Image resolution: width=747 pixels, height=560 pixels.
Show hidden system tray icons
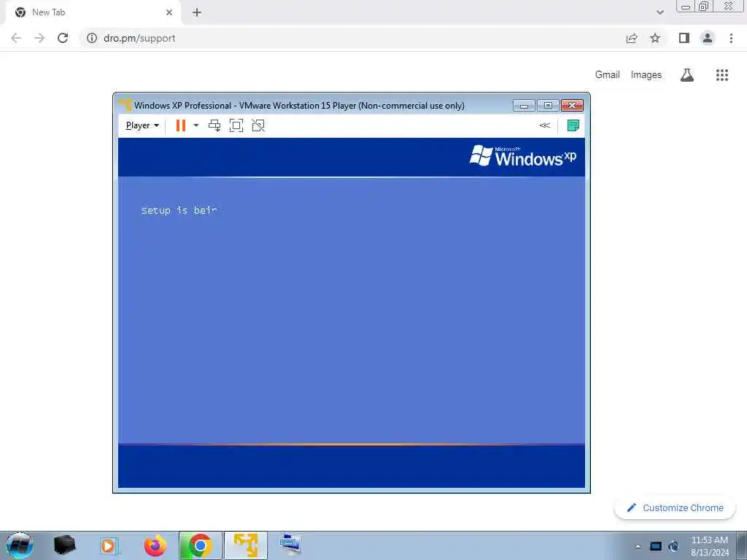638,546
